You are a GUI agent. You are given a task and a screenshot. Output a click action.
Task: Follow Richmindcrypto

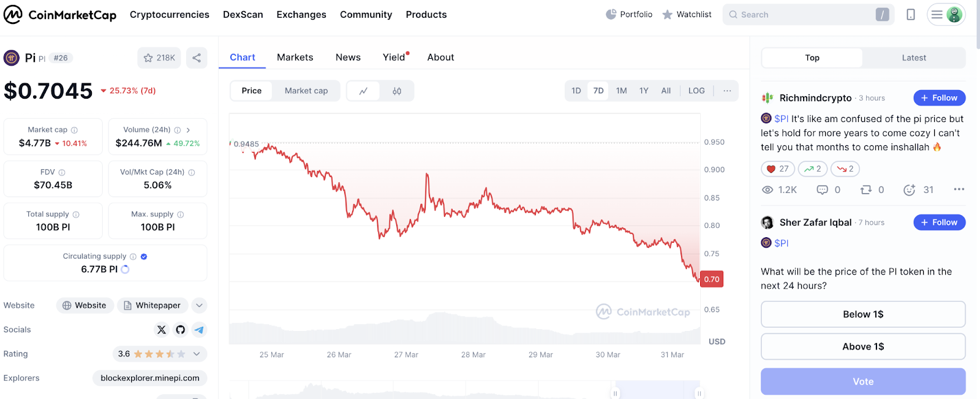tap(939, 98)
